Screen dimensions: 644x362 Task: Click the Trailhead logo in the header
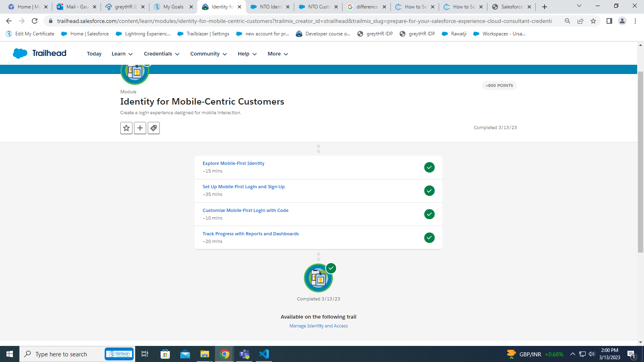pyautogui.click(x=39, y=53)
